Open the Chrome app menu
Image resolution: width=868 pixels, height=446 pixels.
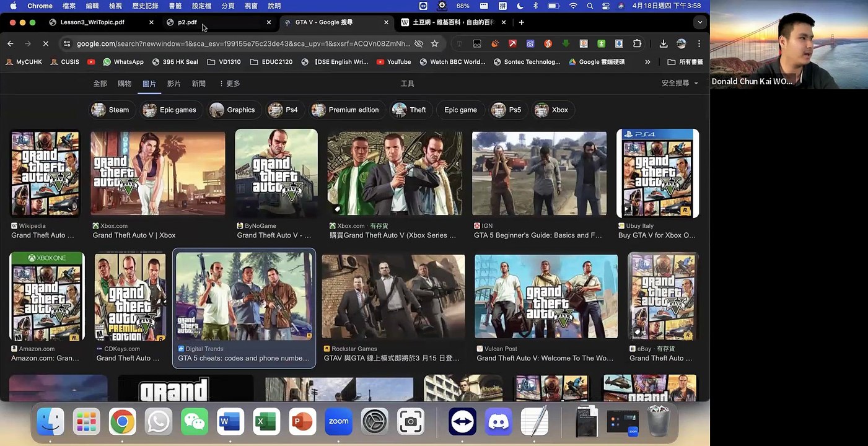click(40, 6)
